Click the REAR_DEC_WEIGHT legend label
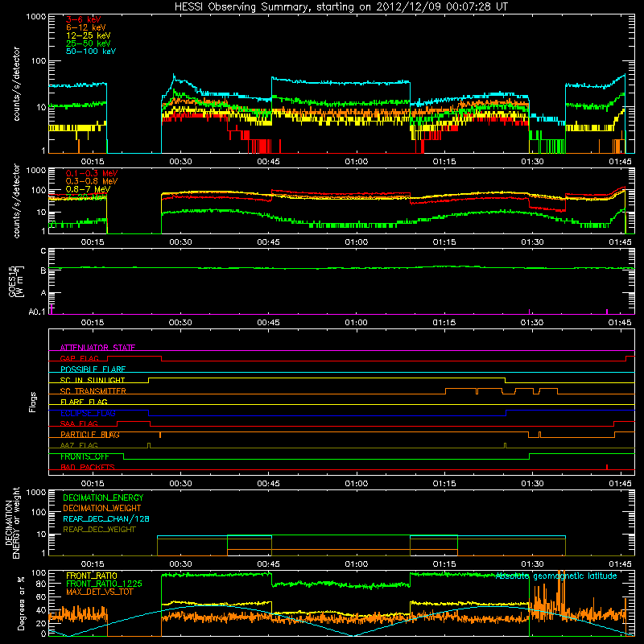The image size is (644, 644). tap(99, 530)
